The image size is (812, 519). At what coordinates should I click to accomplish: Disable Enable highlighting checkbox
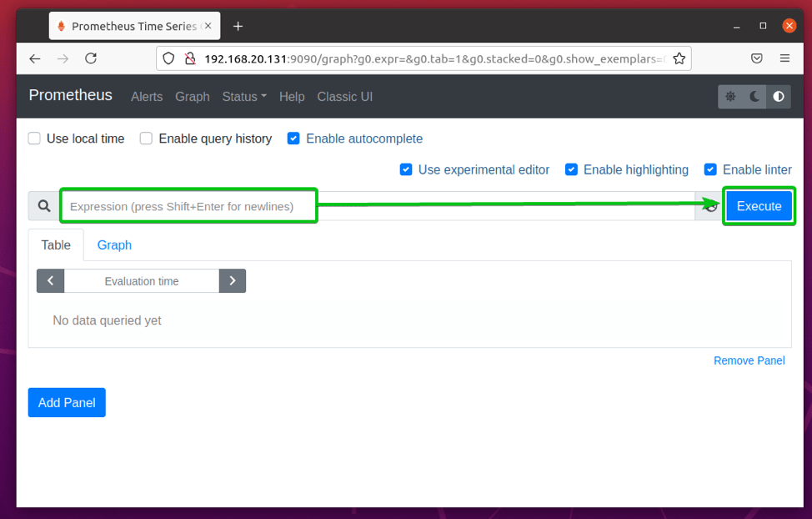pos(571,169)
